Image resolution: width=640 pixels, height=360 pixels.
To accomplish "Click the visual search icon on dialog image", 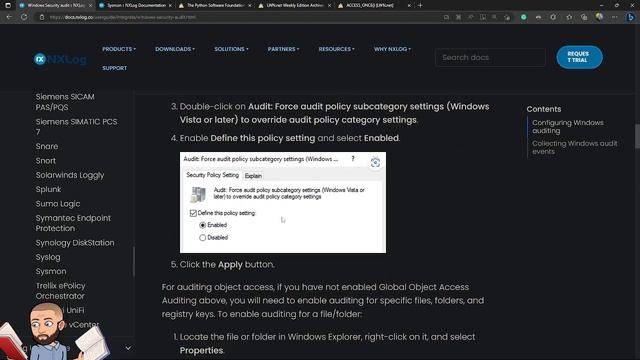I will 375,162.
